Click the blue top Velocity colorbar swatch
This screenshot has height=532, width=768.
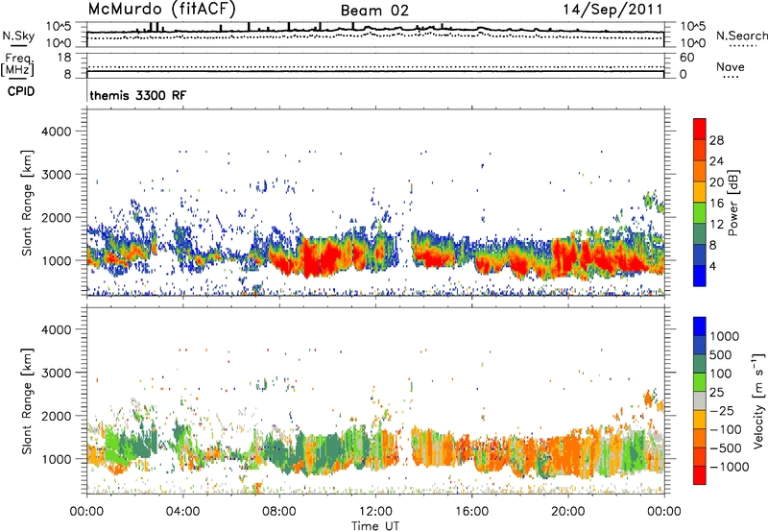[x=700, y=326]
